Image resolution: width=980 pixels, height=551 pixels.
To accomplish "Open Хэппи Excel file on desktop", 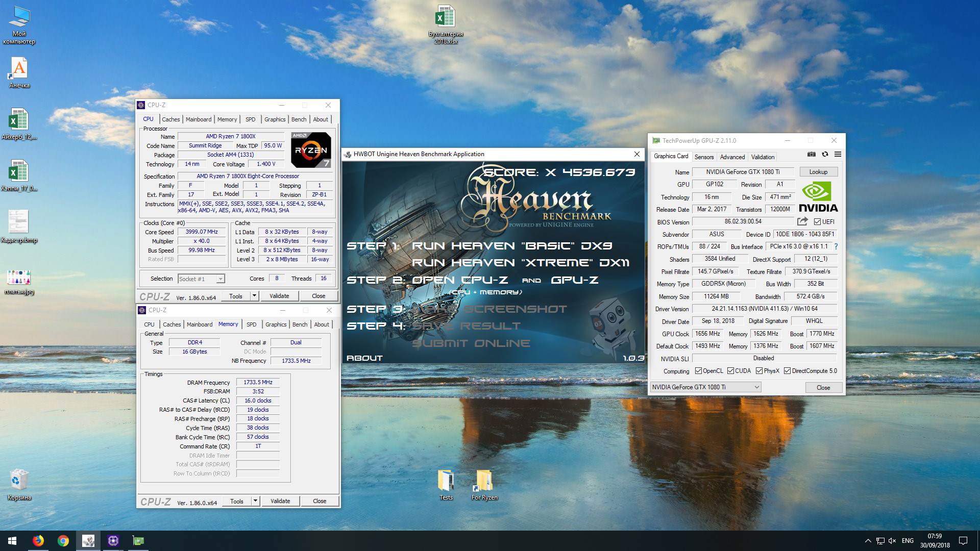I will click(x=19, y=176).
